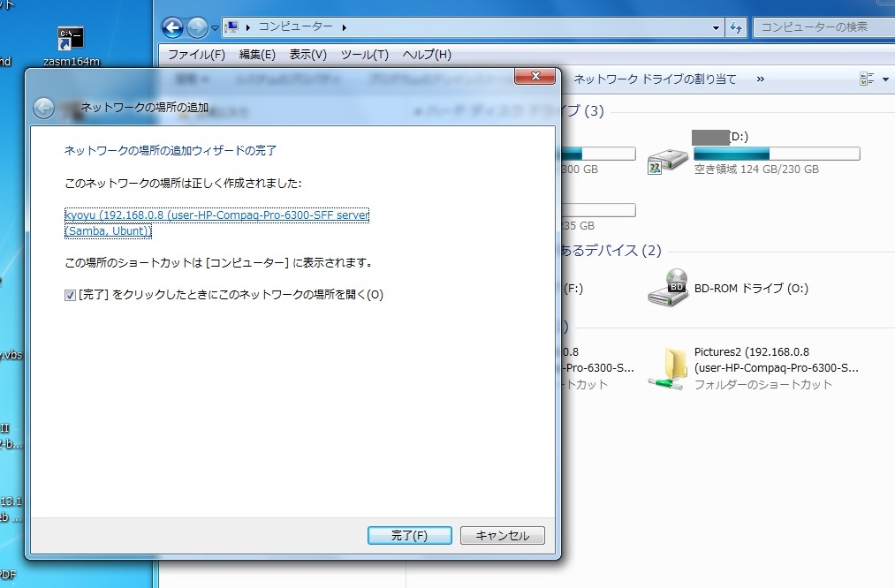Show hidden toolbar commands via » chevron
The image size is (895, 588).
[x=760, y=79]
